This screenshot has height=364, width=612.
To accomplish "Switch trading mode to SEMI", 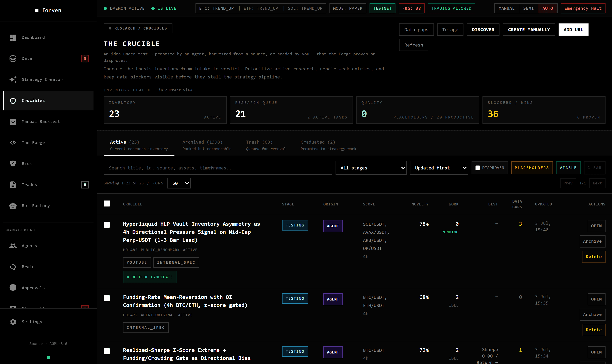I will coord(529,8).
